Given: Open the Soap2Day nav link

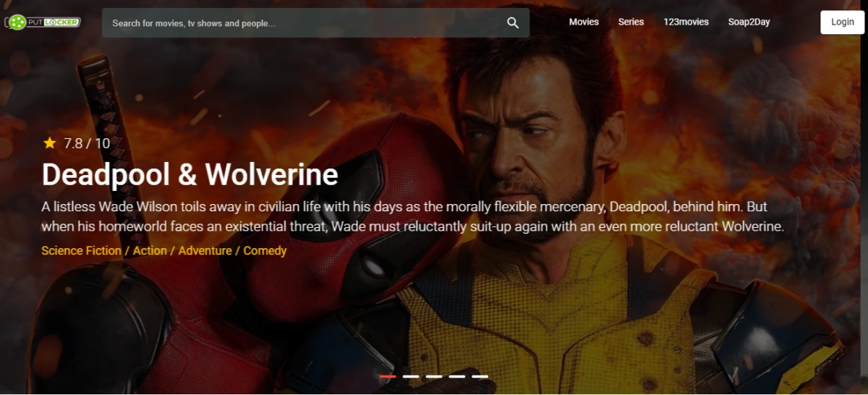Looking at the screenshot, I should click(749, 22).
